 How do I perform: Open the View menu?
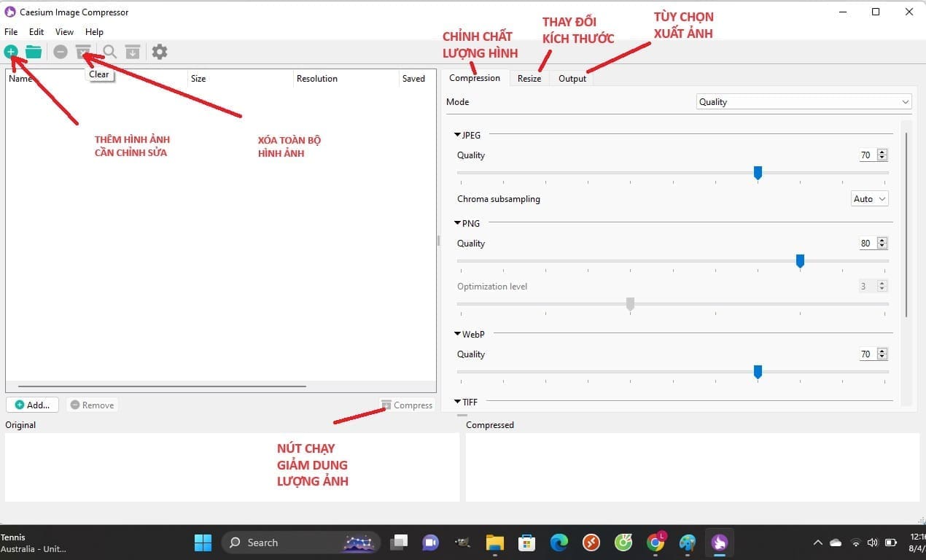(x=64, y=32)
